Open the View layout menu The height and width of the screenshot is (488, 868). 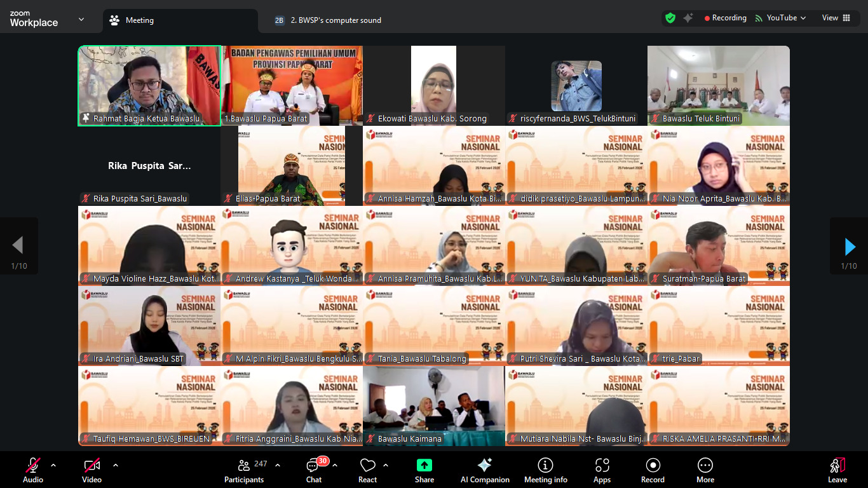point(836,18)
